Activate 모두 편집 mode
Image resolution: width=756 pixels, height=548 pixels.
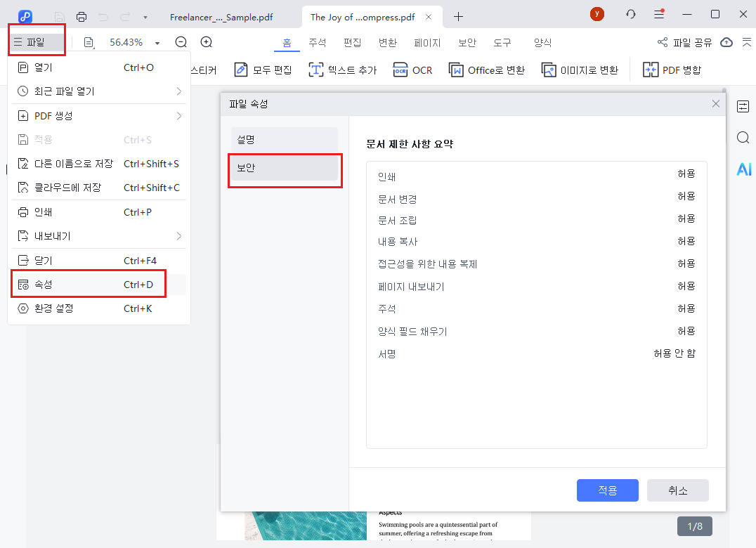[x=263, y=70]
